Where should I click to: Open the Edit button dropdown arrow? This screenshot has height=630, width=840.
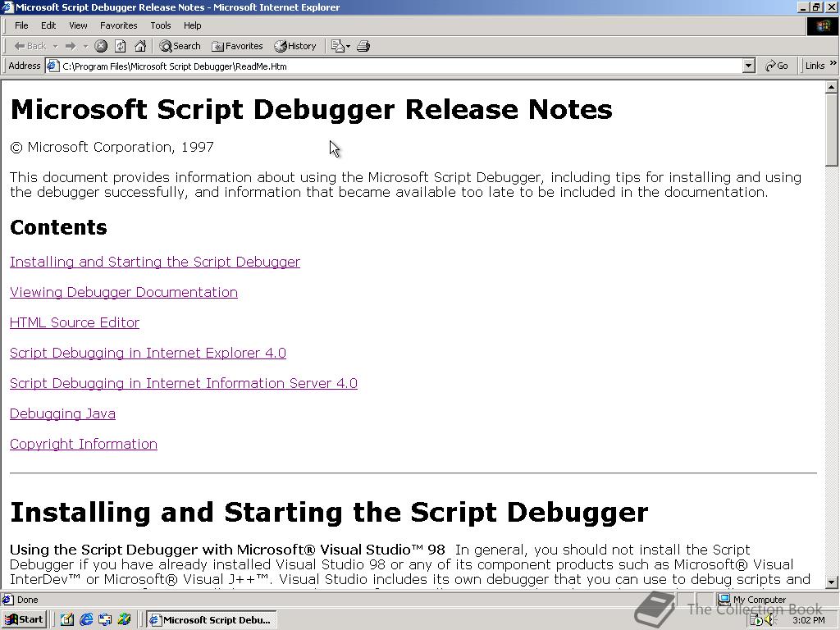coord(348,46)
